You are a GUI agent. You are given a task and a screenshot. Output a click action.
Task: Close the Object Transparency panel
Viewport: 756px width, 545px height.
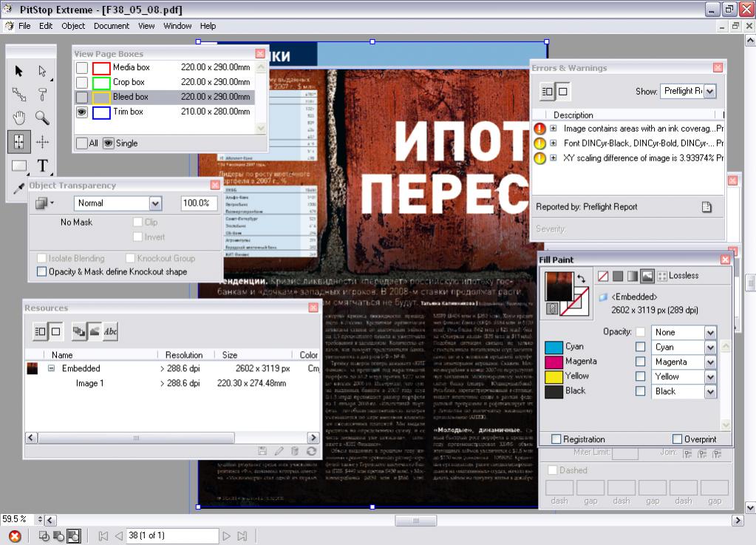215,185
